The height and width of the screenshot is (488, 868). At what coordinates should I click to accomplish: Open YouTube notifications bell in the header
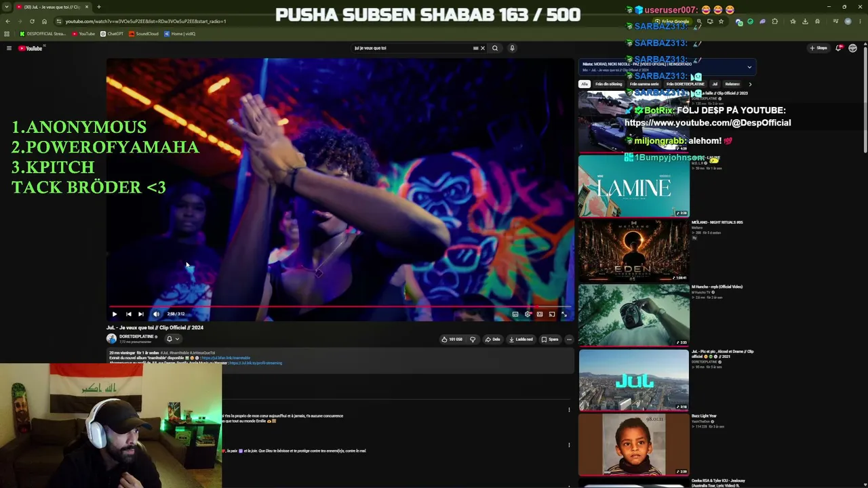click(x=839, y=48)
